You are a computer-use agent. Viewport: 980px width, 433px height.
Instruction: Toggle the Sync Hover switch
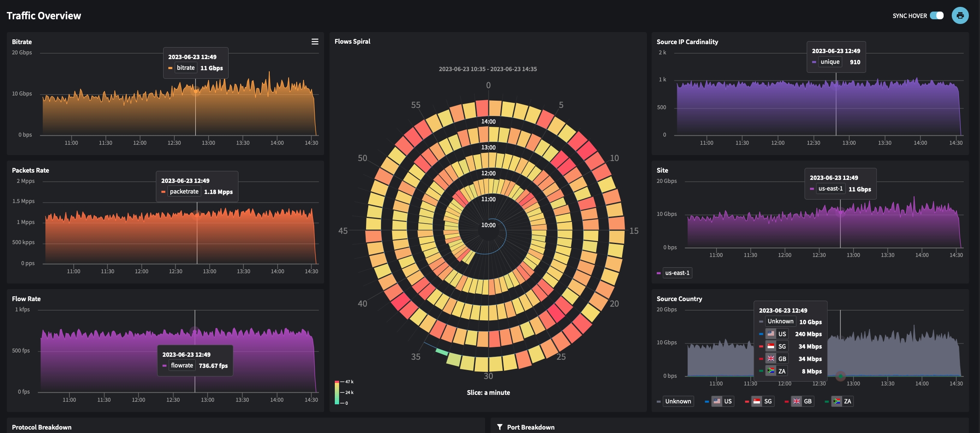pos(936,16)
